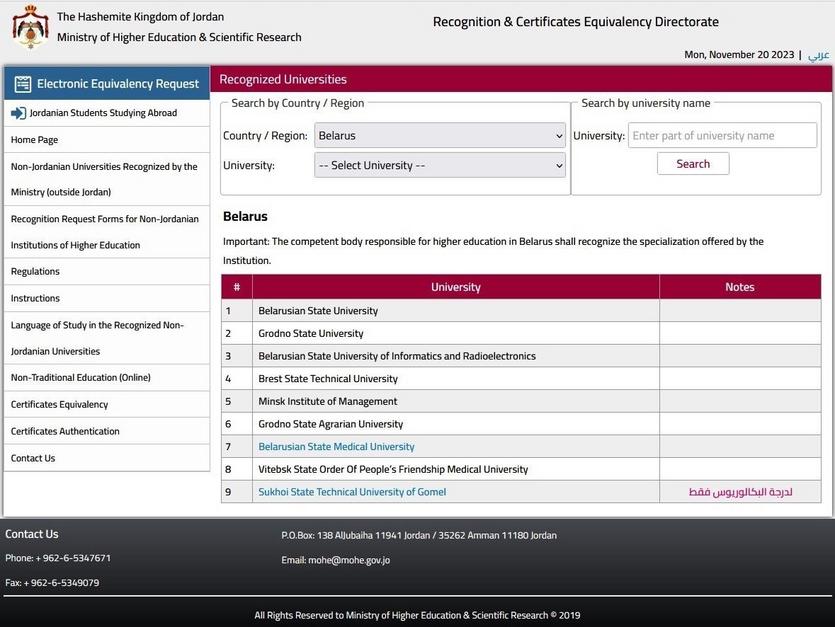
Task: Open Sukhoi State Technical University of Gomel link
Action: tap(352, 492)
